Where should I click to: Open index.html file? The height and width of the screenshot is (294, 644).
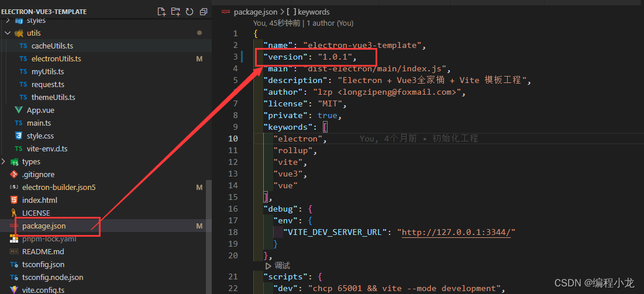coord(39,200)
